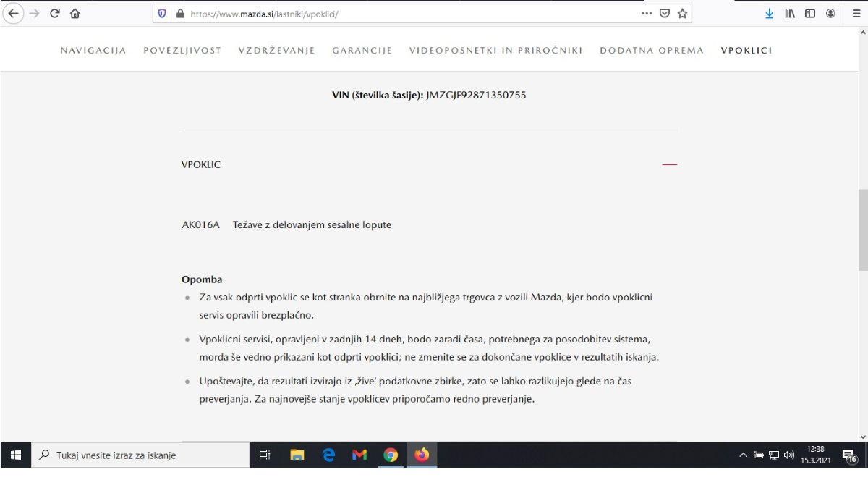
Task: Open the taskbar clock and date
Action: [816, 455]
